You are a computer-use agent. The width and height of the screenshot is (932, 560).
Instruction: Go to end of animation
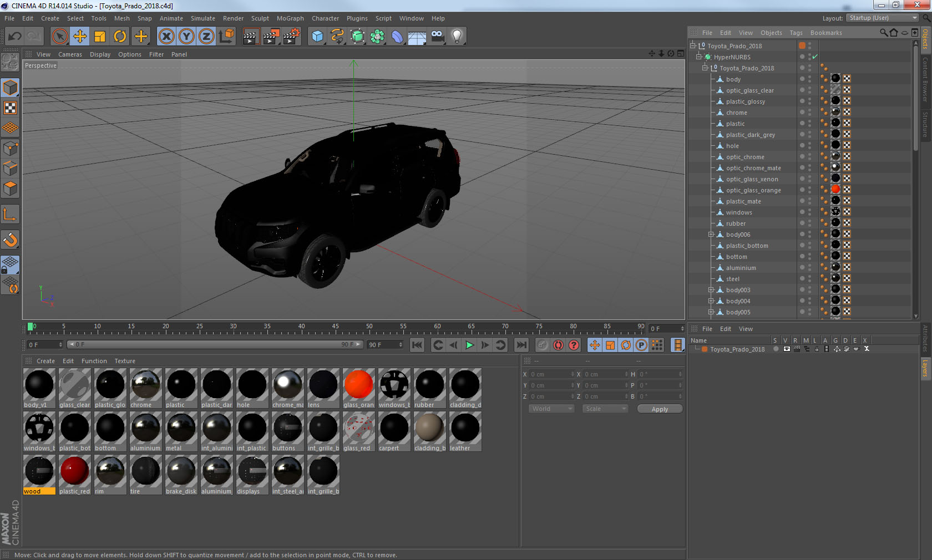pos(521,345)
